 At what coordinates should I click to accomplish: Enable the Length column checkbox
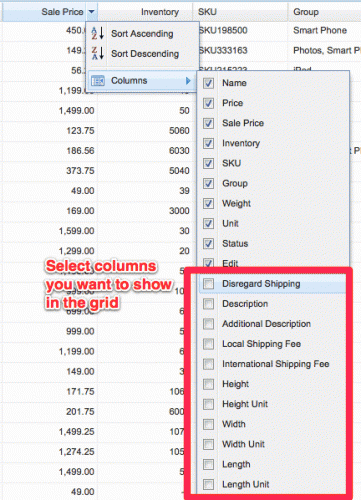tap(209, 464)
